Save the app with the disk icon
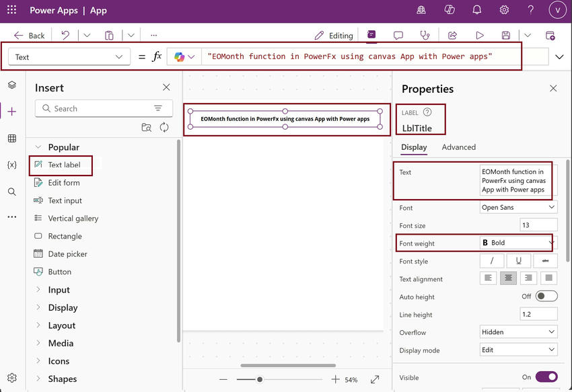Screen dimensions: 572x392 505,36
